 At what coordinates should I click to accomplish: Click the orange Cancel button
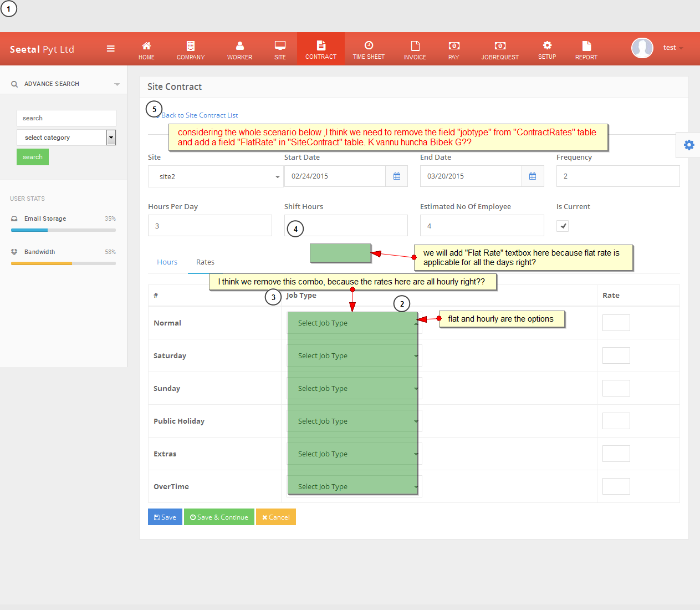coord(276,517)
